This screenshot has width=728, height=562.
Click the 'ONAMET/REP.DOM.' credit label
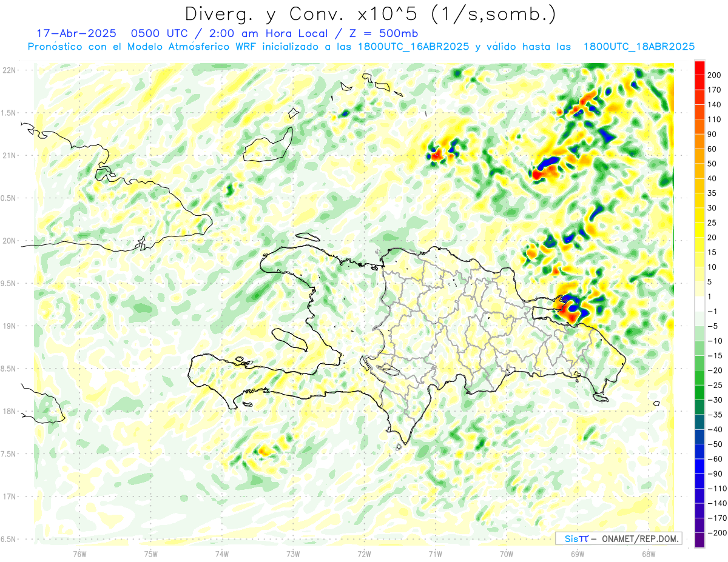click(x=639, y=538)
